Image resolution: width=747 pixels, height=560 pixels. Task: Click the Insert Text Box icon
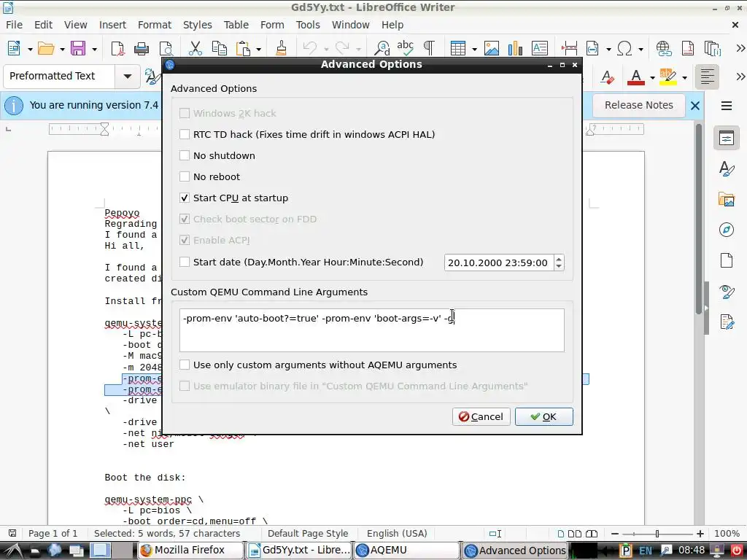click(540, 48)
